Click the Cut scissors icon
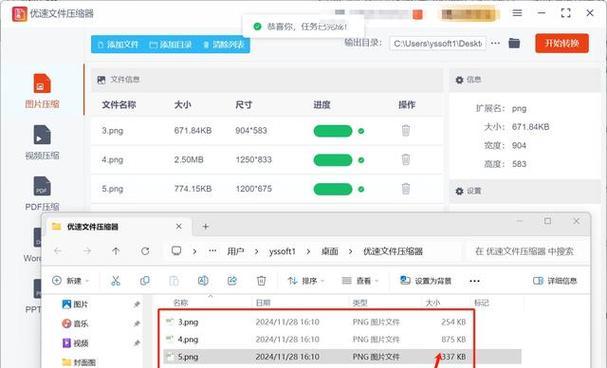The image size is (607, 368). click(115, 281)
